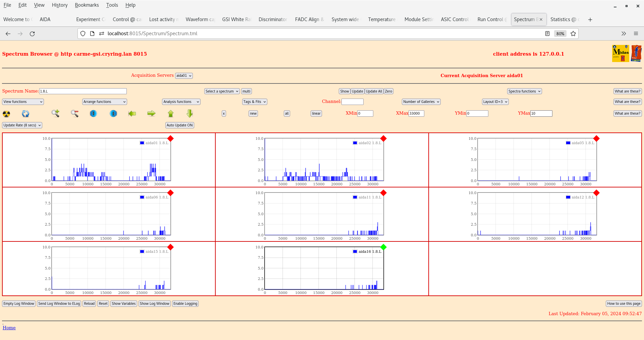Click the Spectrum Name input field

[x=83, y=91]
